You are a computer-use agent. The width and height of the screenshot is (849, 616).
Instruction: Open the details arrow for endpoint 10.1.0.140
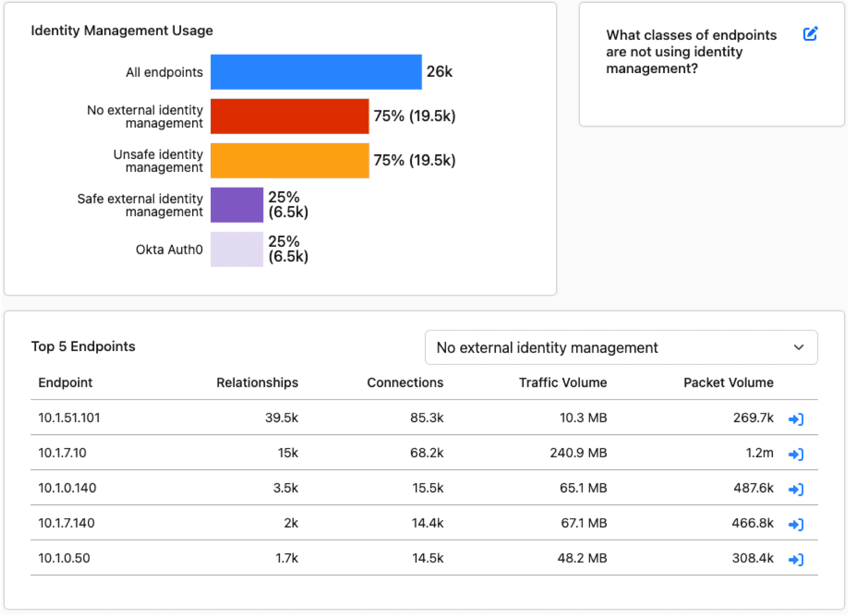[795, 489]
